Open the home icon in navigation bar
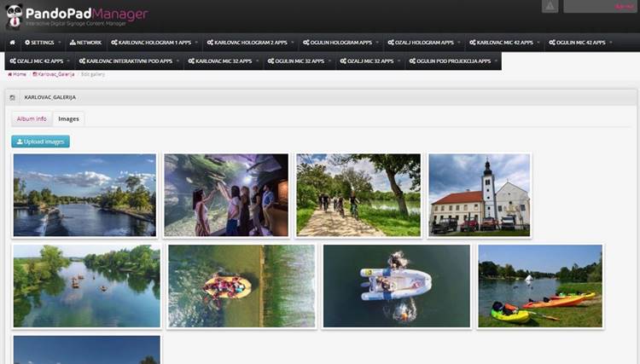The image size is (640, 364). tap(13, 43)
